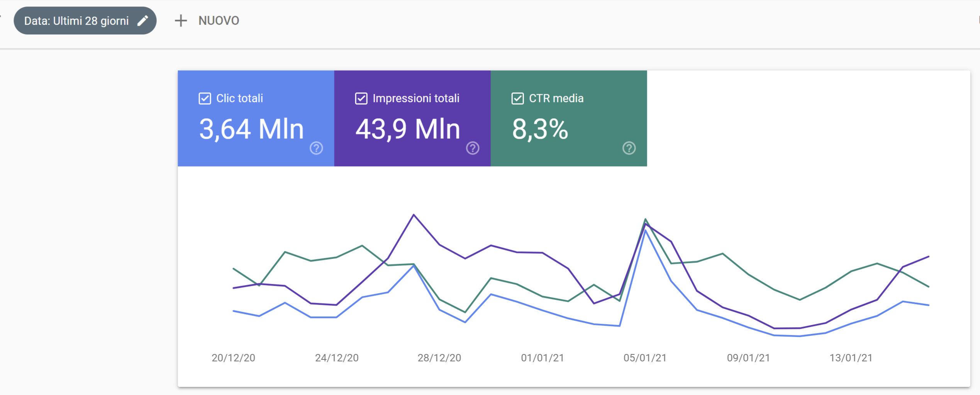Uncheck the Clic totali checkbox
980x395 pixels.
click(x=205, y=99)
